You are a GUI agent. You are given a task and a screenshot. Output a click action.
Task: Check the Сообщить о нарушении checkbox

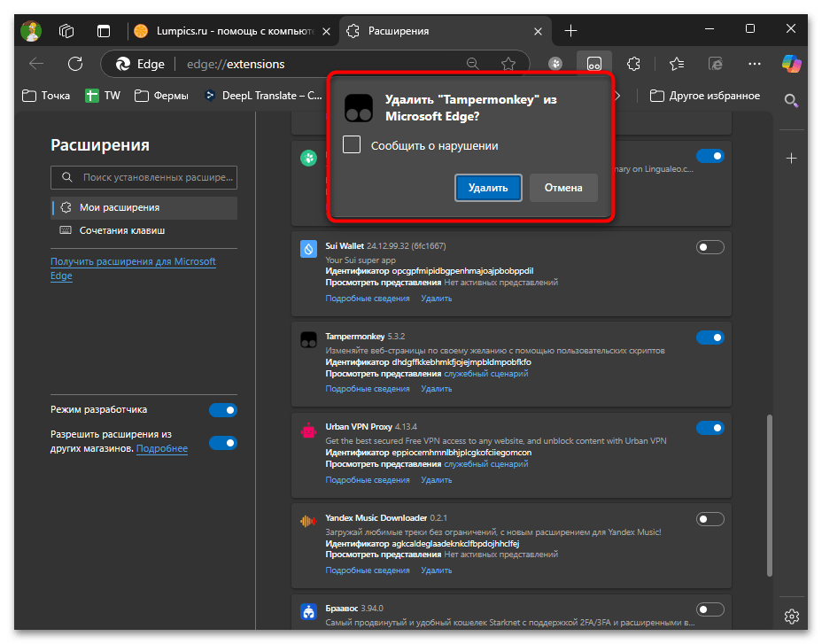tap(352, 144)
